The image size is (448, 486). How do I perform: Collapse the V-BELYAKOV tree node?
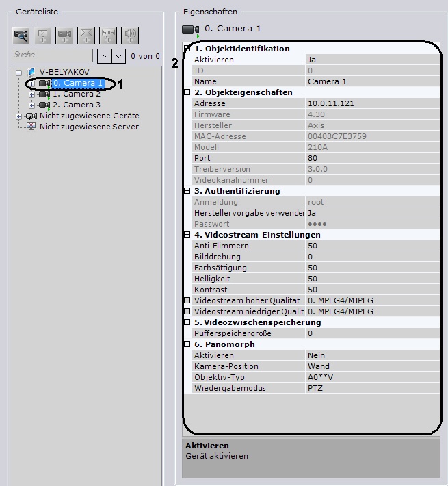[19, 73]
